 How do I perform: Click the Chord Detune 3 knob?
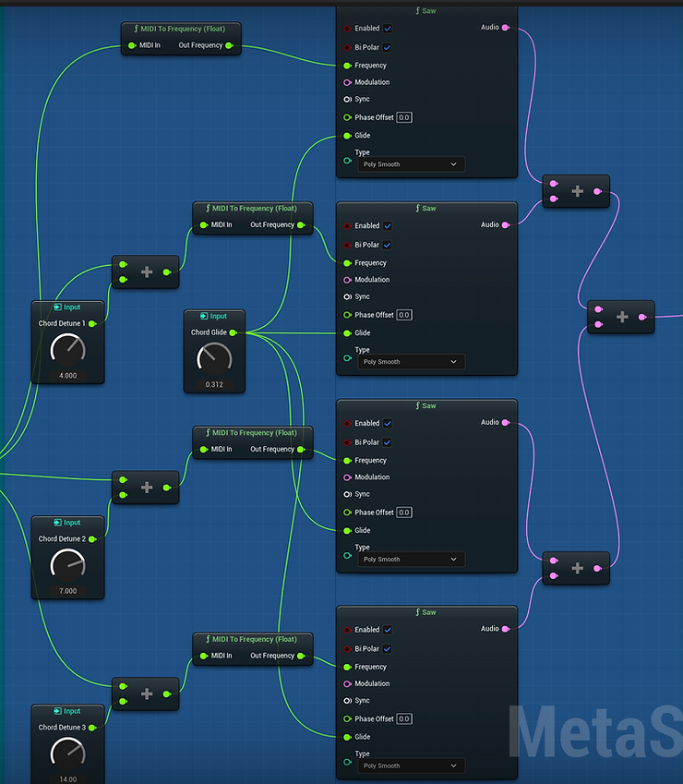[x=68, y=754]
